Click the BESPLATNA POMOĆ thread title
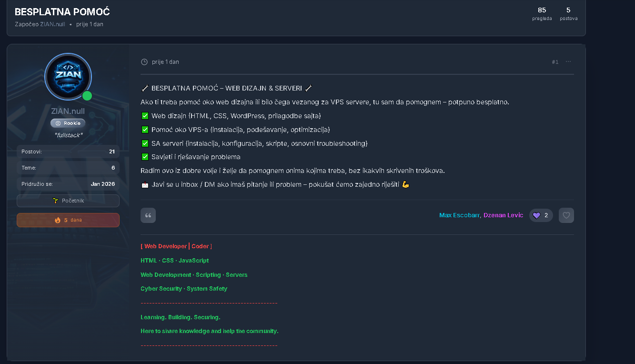Viewport: 635px width, 364px height. point(62,12)
